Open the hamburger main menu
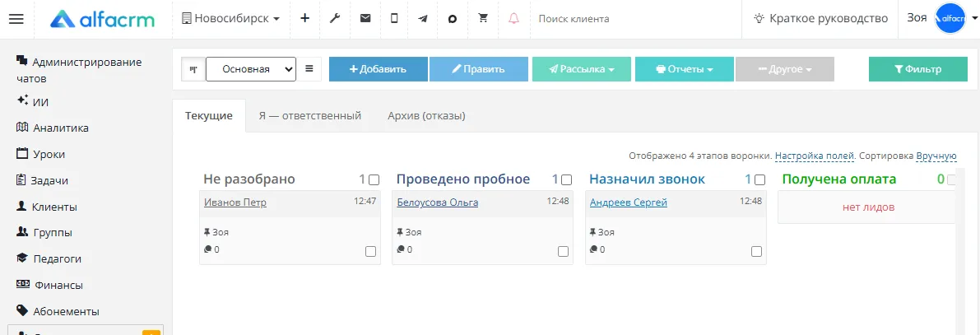 tap(16, 19)
